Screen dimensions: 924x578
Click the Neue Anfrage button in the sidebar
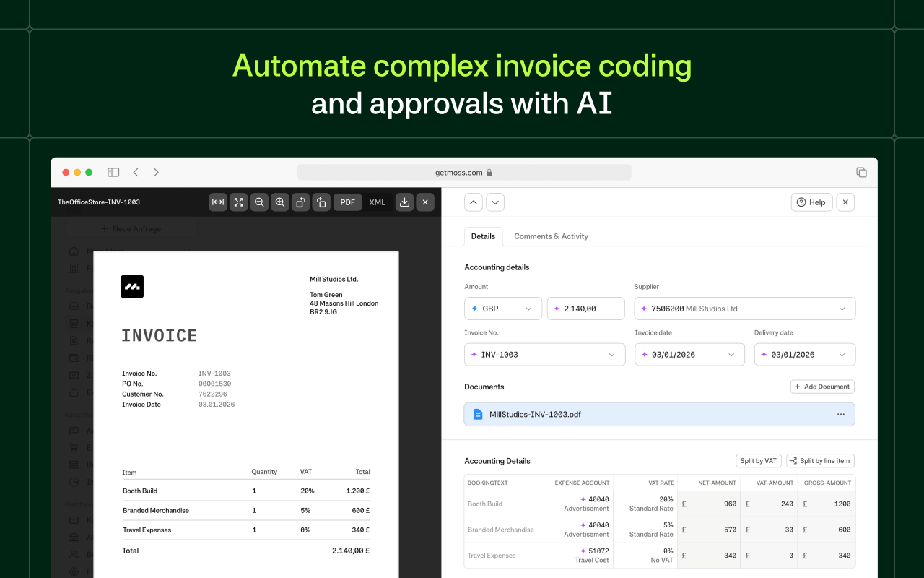[x=131, y=228]
